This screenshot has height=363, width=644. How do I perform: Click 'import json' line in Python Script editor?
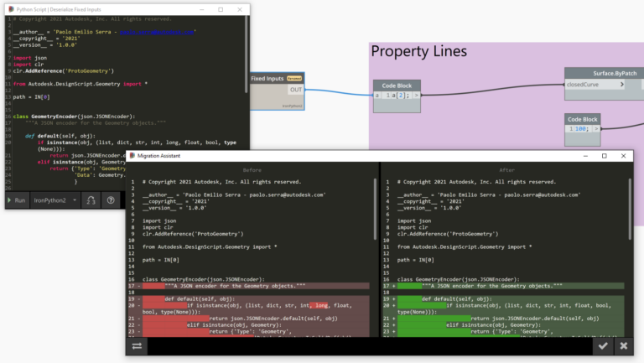point(30,58)
